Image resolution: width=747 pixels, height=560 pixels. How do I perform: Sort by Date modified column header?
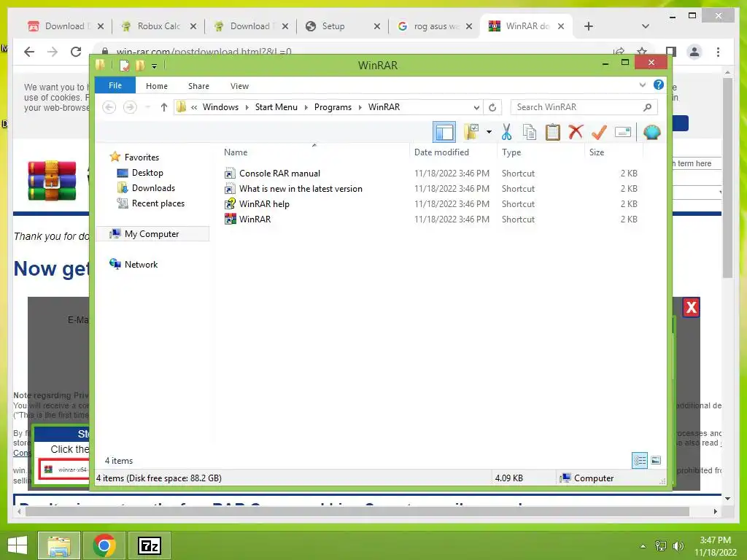click(x=441, y=152)
